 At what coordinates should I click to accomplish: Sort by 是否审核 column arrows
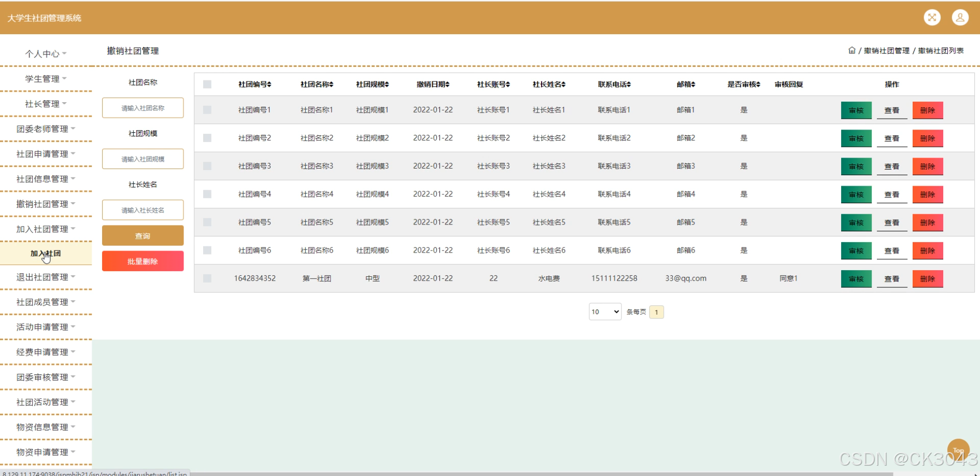[758, 85]
